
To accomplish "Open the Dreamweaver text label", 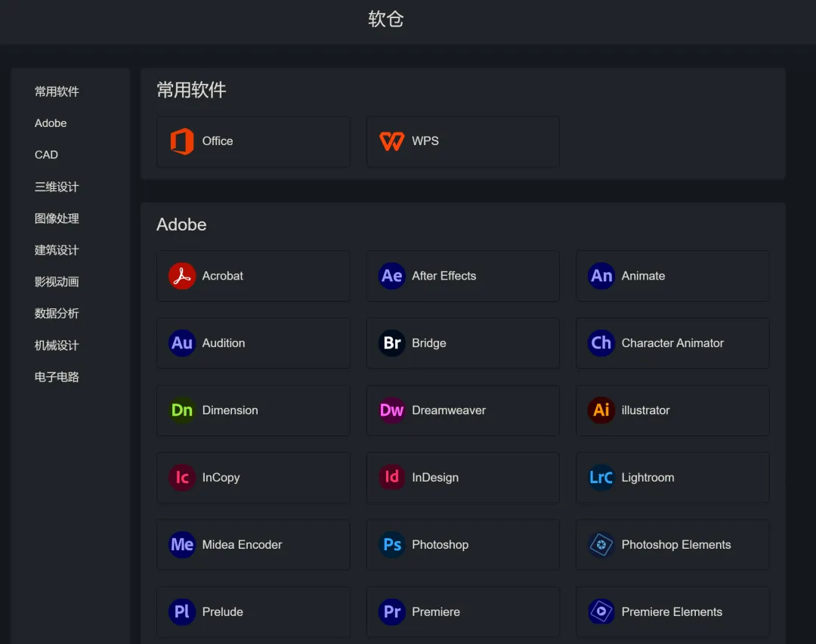I will coord(449,410).
